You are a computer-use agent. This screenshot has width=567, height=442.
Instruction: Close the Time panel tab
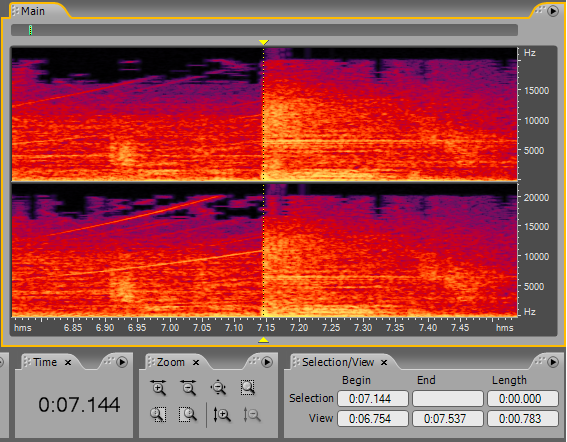click(x=68, y=362)
